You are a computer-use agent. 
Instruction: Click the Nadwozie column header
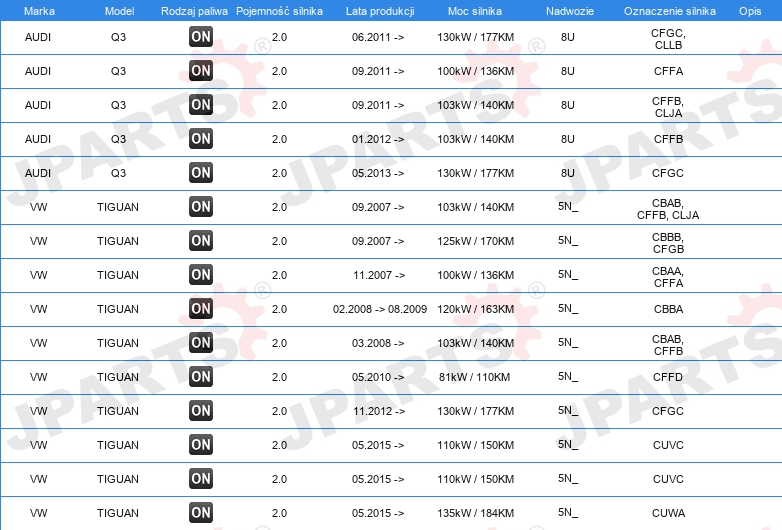570,11
